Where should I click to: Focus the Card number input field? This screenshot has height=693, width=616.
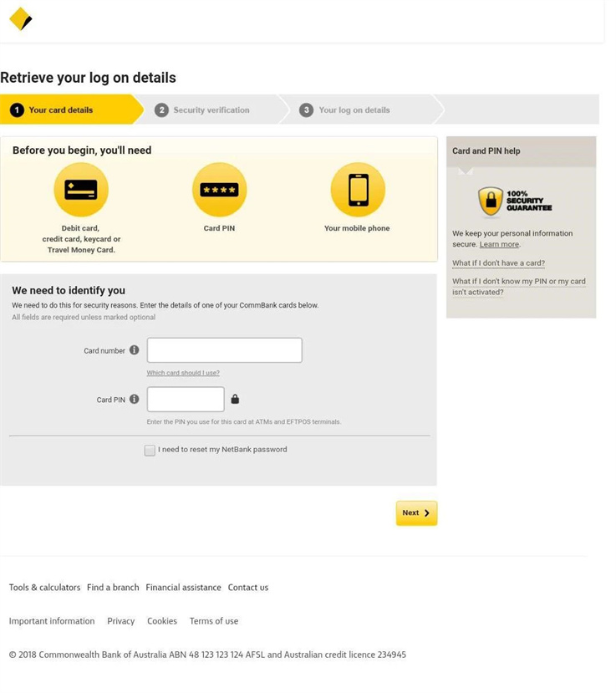(225, 350)
